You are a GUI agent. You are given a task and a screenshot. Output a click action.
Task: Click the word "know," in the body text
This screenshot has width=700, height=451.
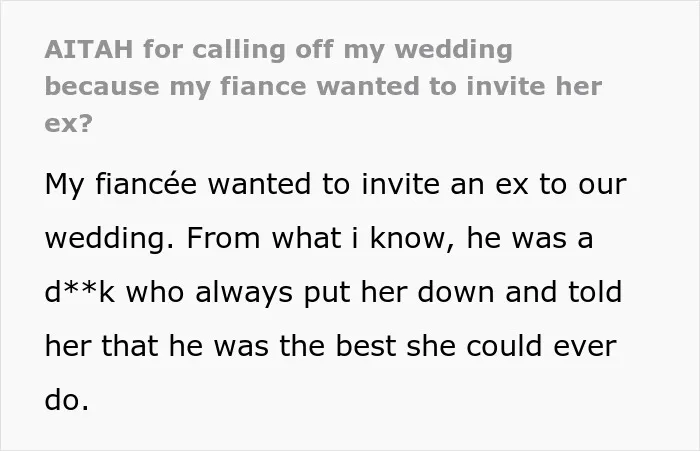tap(408, 238)
